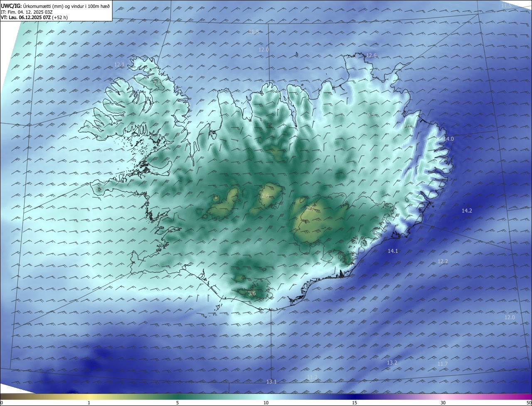Click the 50 tick label on the color scale
532x406 pixels.
pos(529,403)
